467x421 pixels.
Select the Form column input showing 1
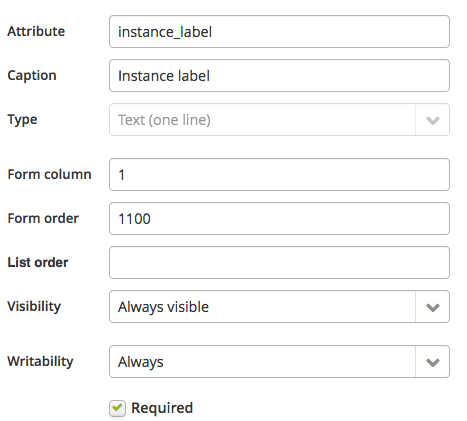point(279,175)
